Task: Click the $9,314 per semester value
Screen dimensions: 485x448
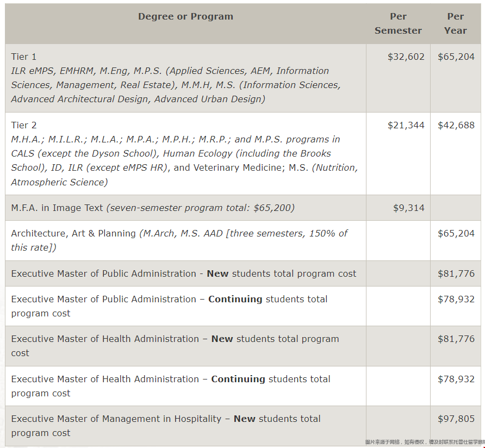Action: pyautogui.click(x=408, y=208)
